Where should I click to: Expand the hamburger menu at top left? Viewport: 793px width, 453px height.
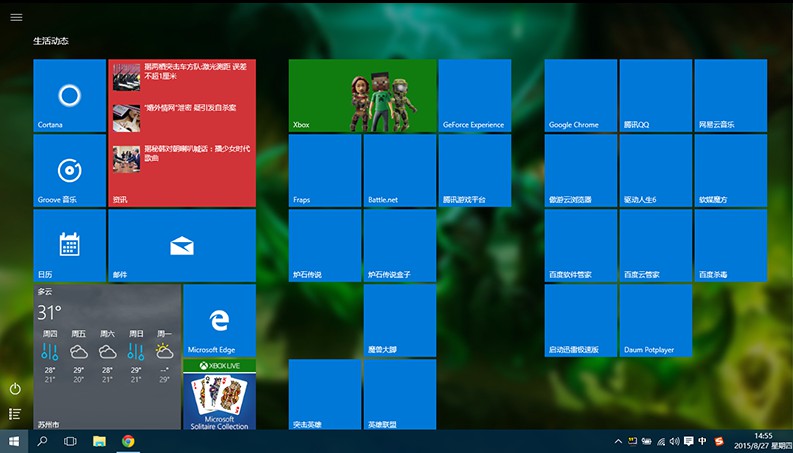point(16,18)
